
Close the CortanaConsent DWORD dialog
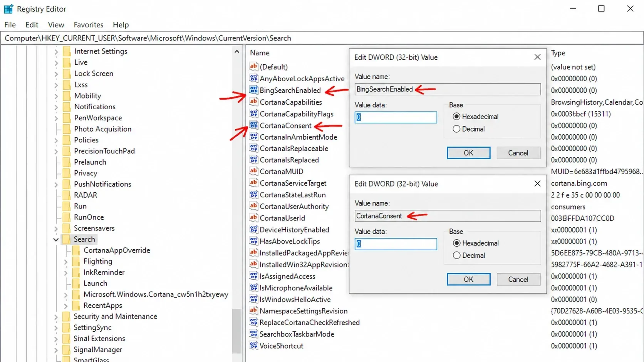click(x=537, y=184)
